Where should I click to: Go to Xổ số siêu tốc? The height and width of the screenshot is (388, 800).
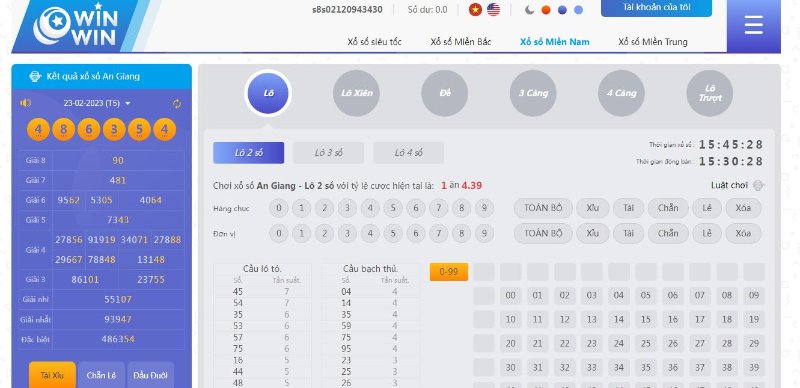(374, 42)
